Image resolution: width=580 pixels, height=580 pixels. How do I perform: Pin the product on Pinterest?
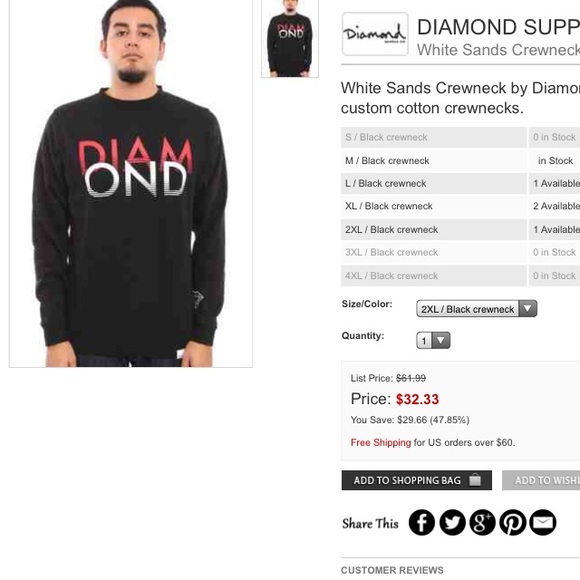tap(513, 522)
